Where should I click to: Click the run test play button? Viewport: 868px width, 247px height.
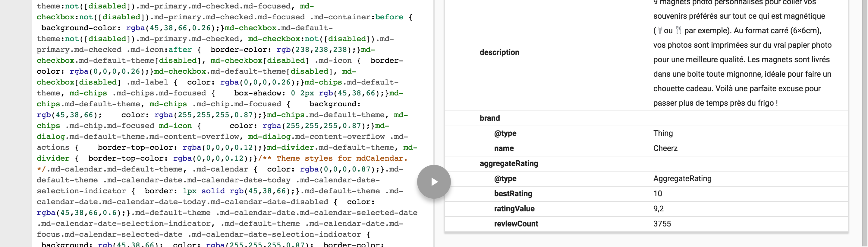click(434, 182)
